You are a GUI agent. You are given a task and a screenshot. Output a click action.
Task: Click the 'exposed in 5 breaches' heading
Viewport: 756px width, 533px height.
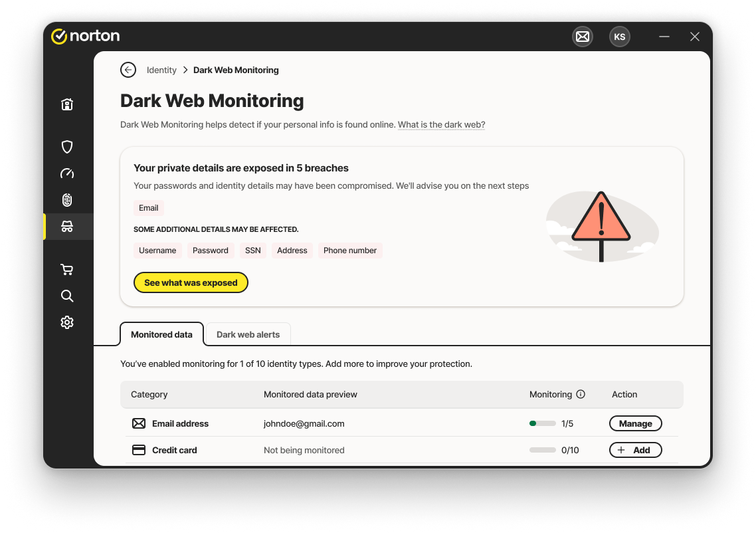241,168
